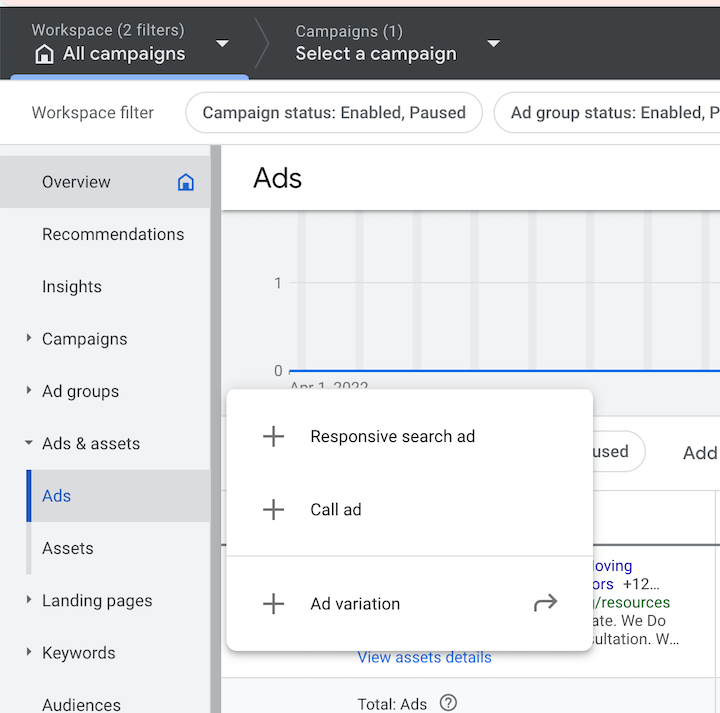This screenshot has width=720, height=713.
Task: Click the All campaigns house icon
Action: point(44,54)
